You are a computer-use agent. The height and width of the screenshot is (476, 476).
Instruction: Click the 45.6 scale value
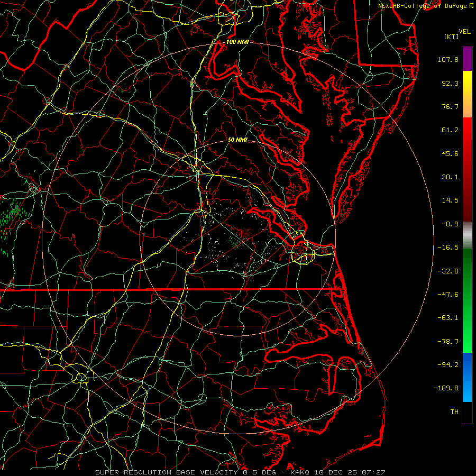click(x=450, y=153)
